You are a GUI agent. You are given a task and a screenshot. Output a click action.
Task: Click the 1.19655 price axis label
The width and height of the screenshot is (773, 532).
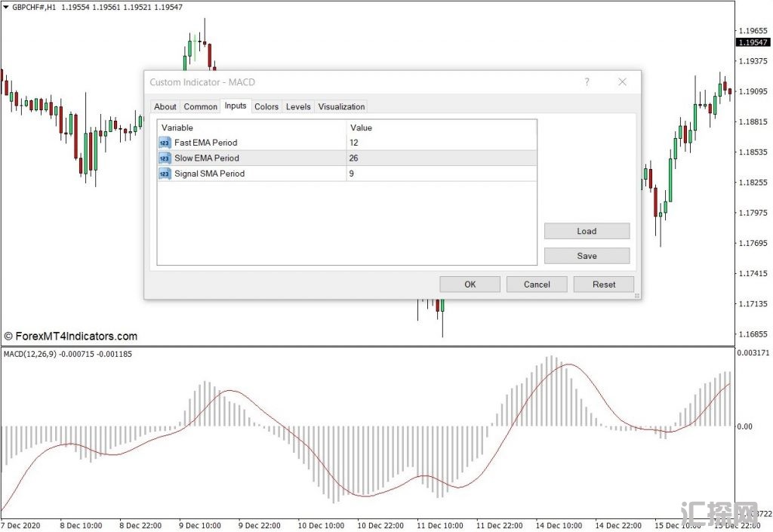coord(753,30)
